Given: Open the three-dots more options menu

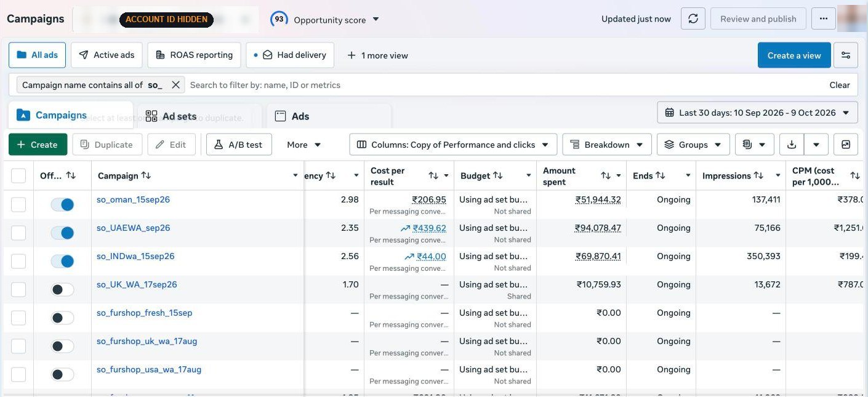Looking at the screenshot, I should pos(823,19).
